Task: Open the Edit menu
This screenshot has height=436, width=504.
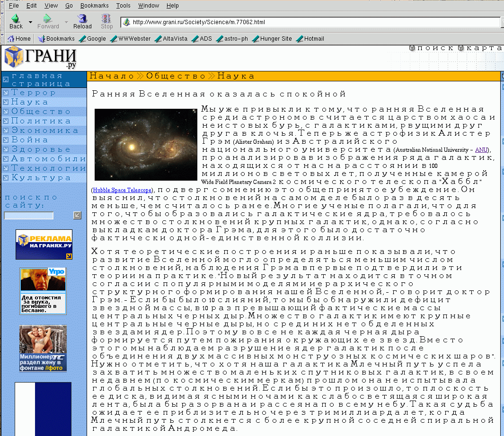Action: click(32, 6)
